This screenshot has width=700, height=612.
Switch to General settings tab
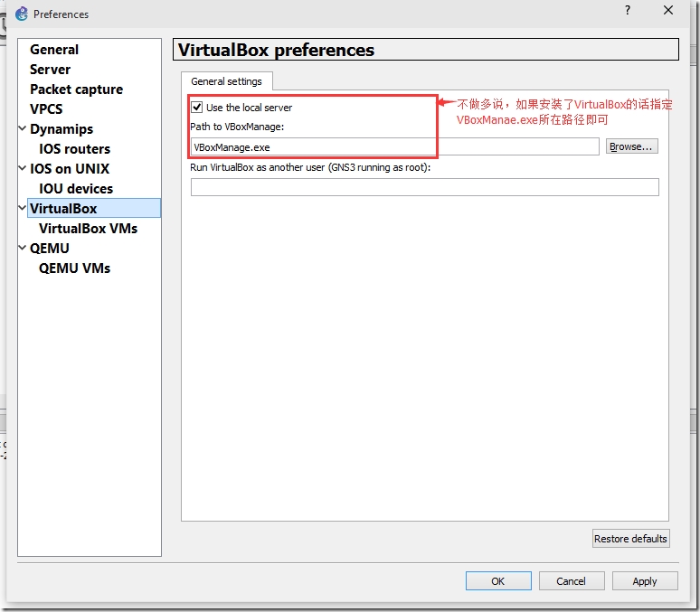coord(227,81)
